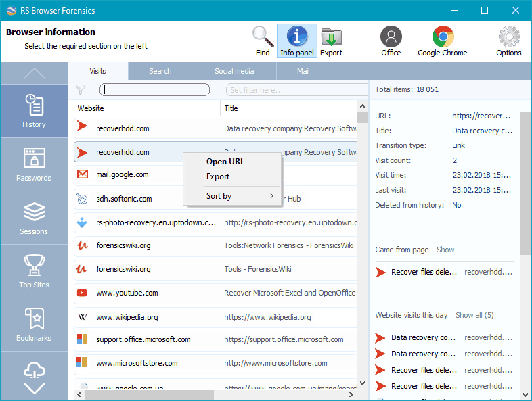Collapse sidebar using the up chevron
This screenshot has width=532, height=401.
click(35, 73)
